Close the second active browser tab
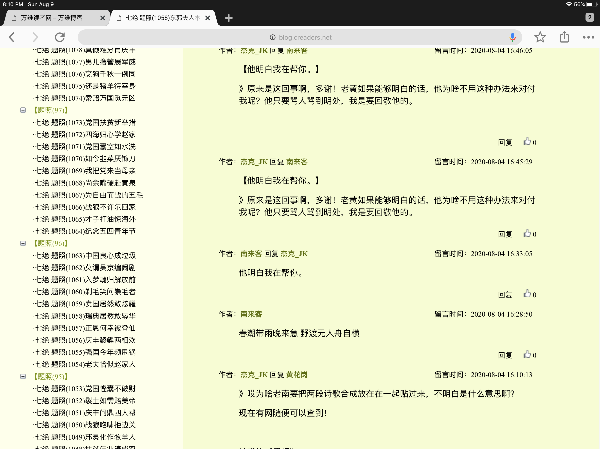 click(x=207, y=18)
